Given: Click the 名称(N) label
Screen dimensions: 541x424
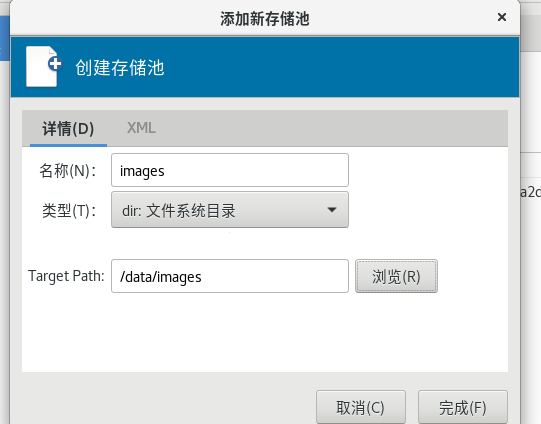Looking at the screenshot, I should click(x=67, y=170).
